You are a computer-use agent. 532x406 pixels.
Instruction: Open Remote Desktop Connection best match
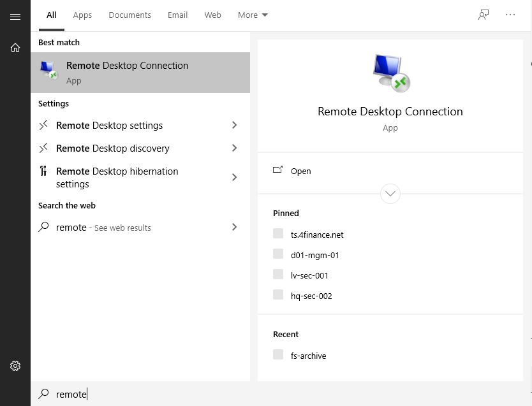pos(140,73)
